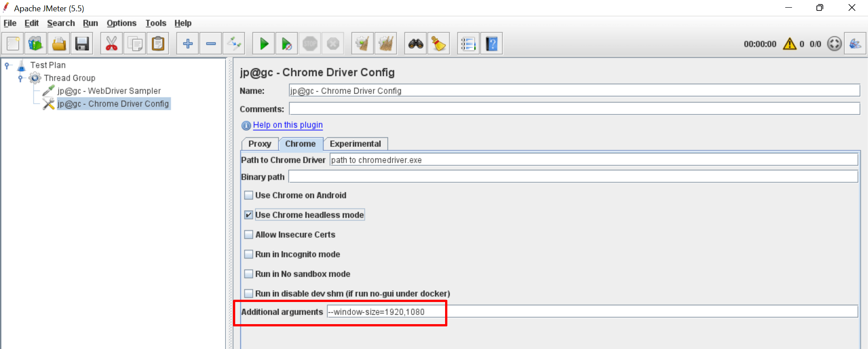Click the Name input field
The width and height of the screenshot is (868, 349).
pos(574,90)
